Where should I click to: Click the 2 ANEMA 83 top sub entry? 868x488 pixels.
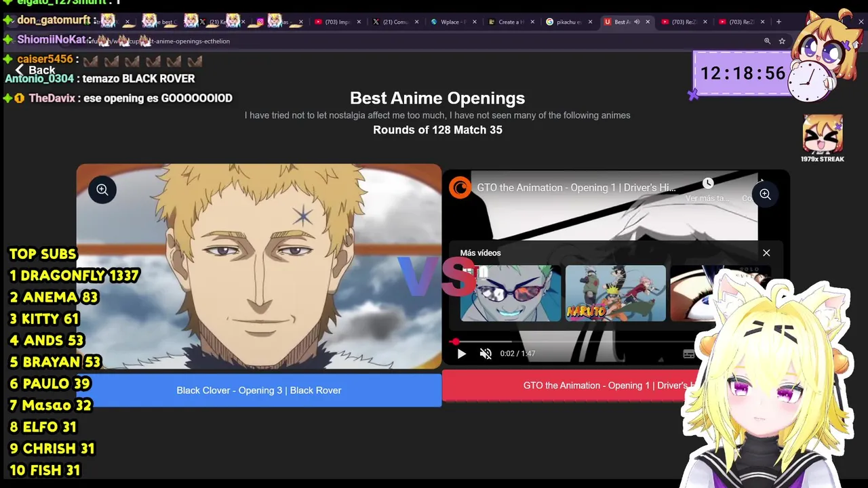click(x=54, y=298)
